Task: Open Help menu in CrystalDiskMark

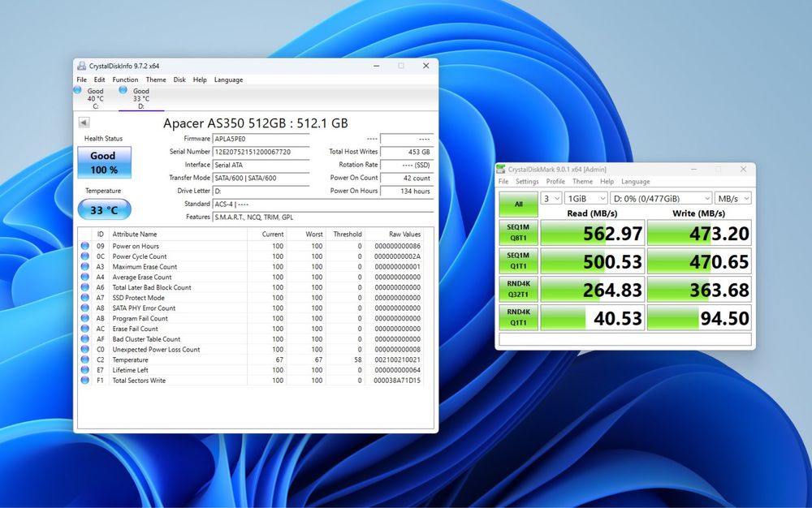Action: click(x=607, y=182)
